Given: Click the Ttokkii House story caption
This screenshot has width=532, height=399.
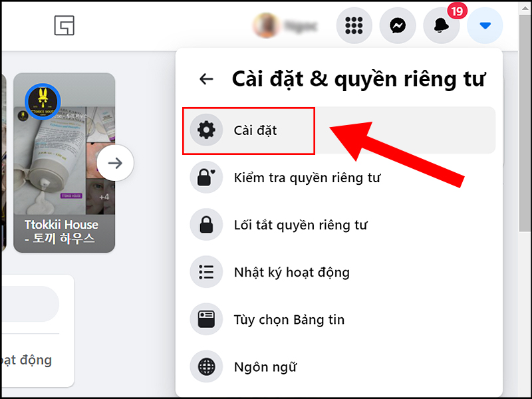Looking at the screenshot, I should tap(61, 231).
